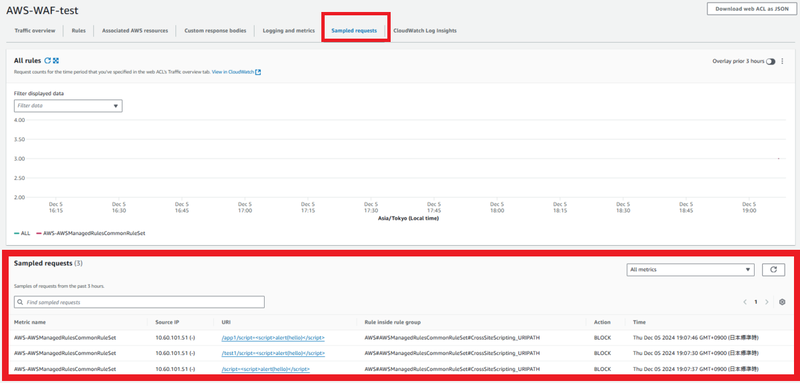Screen dimensions: 800x383
Task: Click Download web ACL as JSON button
Action: (x=752, y=9)
